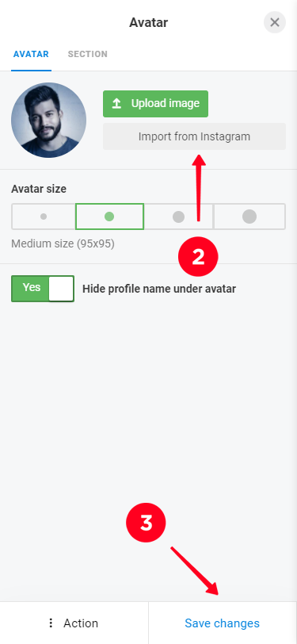Toggle the Yes switch for hiding profile name
The image size is (297, 644).
click(43, 289)
